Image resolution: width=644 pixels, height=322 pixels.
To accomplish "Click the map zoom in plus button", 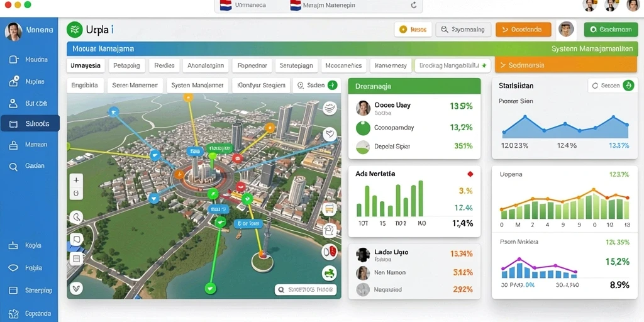I will pos(76,180).
